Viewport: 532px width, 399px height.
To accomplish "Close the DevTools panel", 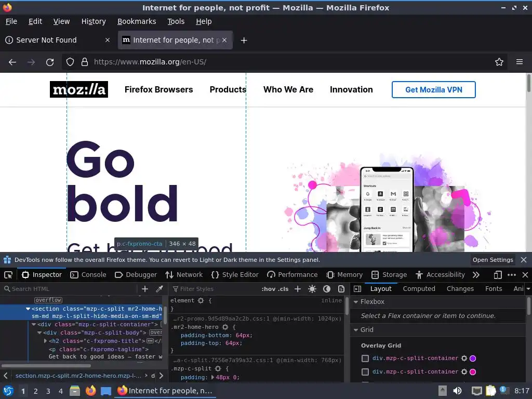I will click(525, 275).
